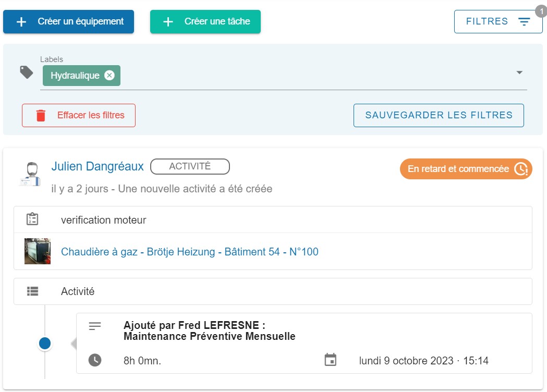Select the Activité section header
Image resolution: width=547 pixels, height=392 pixels.
[78, 291]
